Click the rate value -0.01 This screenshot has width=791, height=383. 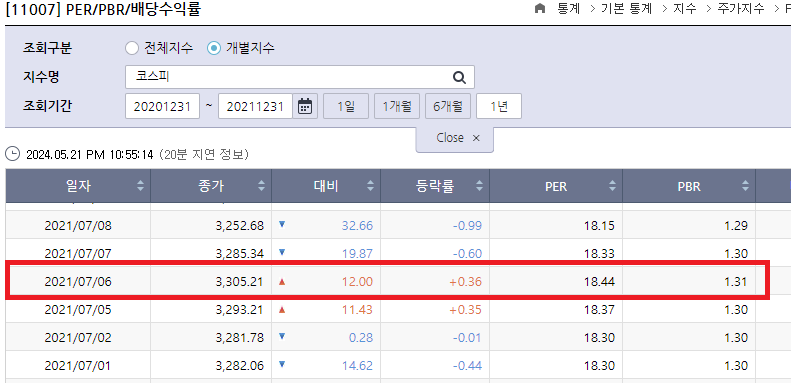pos(466,338)
